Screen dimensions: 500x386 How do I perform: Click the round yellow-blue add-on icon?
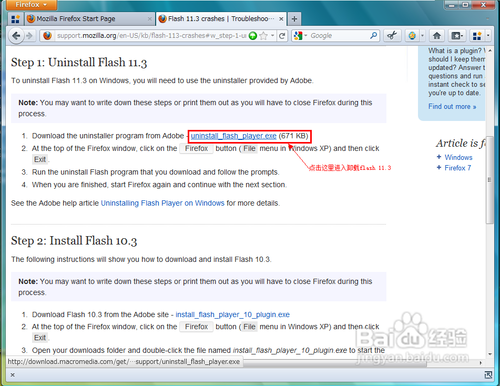tap(412, 35)
